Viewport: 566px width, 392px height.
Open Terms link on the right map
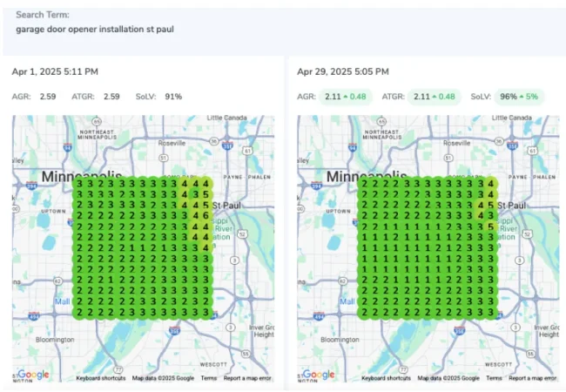pyautogui.click(x=494, y=378)
